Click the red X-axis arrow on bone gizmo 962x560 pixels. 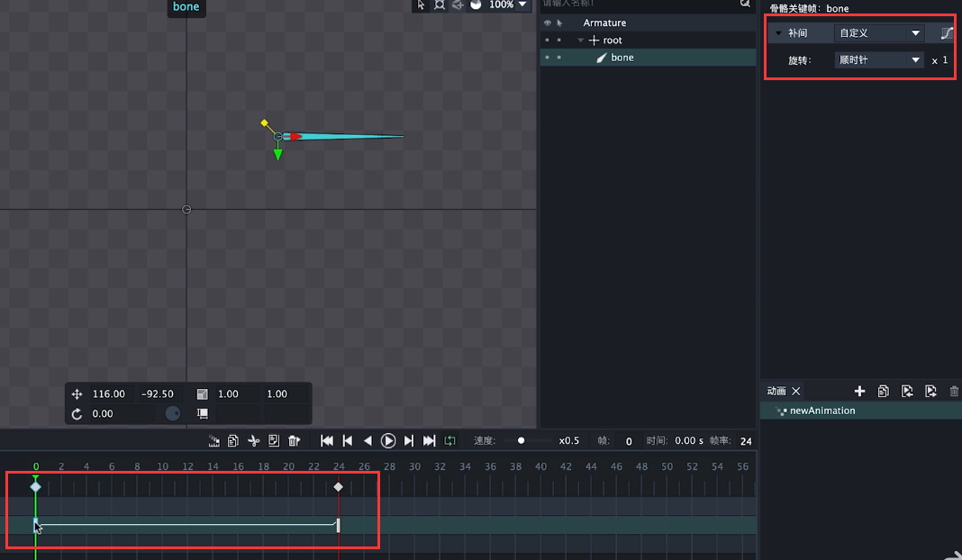tap(295, 136)
